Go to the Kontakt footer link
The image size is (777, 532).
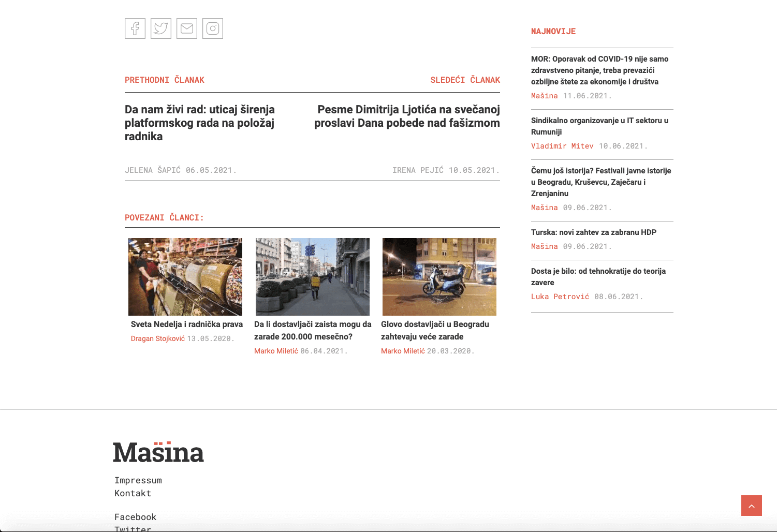(x=133, y=493)
